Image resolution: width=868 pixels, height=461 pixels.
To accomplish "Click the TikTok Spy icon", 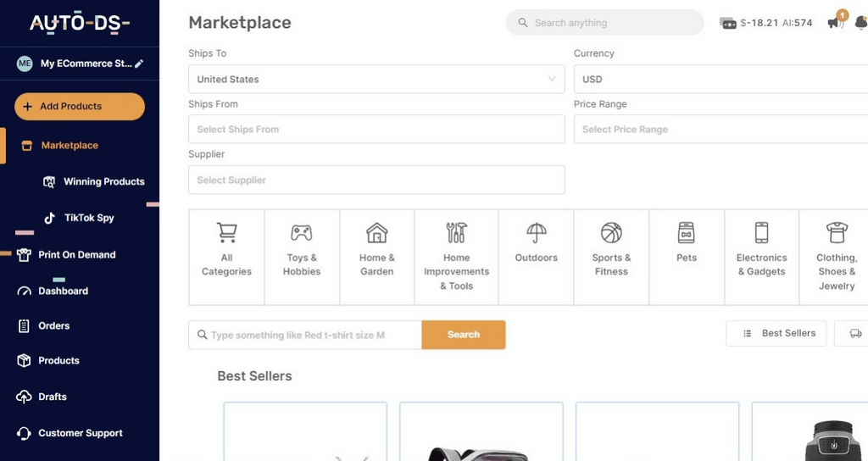I will [x=49, y=218].
